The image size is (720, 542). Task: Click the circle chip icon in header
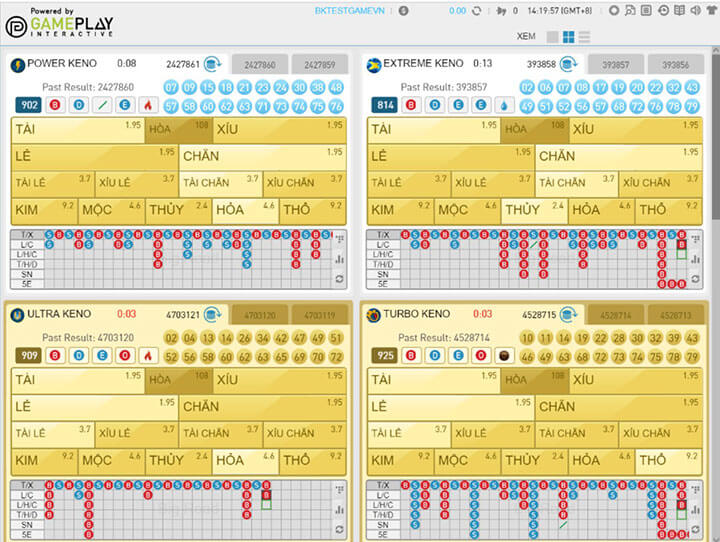point(614,10)
